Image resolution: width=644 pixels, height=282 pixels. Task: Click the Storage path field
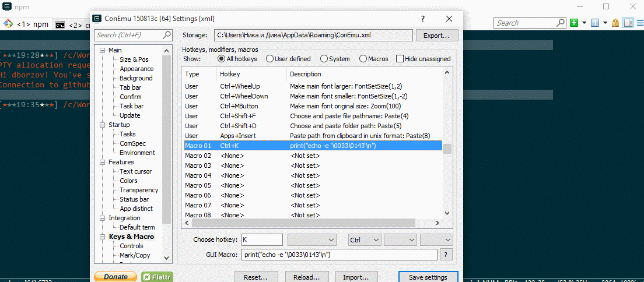(313, 36)
